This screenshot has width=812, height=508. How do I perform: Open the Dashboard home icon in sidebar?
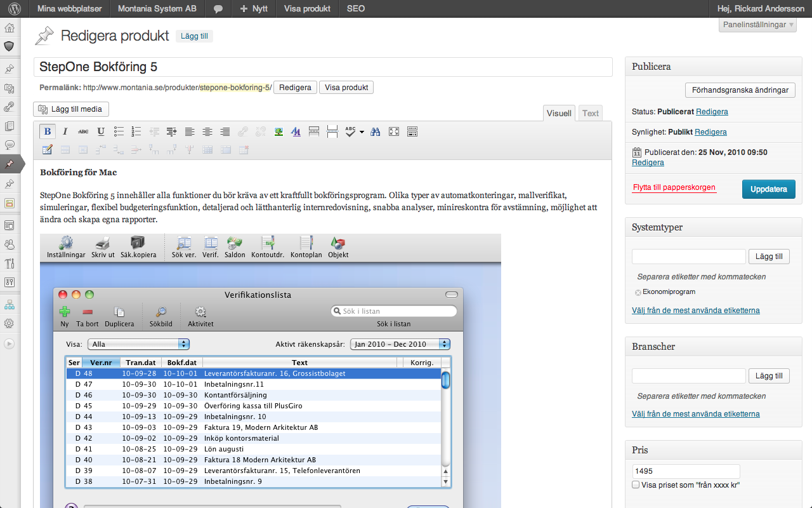pyautogui.click(x=10, y=28)
